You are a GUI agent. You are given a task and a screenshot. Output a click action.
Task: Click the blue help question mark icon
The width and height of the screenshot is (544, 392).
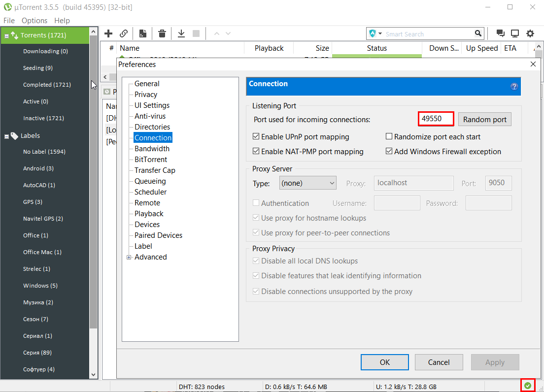pyautogui.click(x=514, y=87)
